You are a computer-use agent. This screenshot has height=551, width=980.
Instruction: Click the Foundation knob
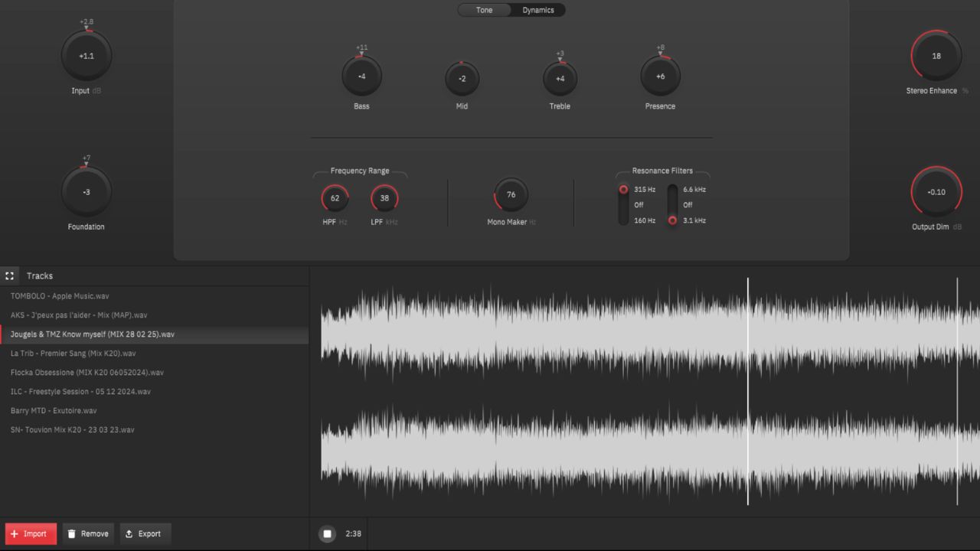pos(87,192)
